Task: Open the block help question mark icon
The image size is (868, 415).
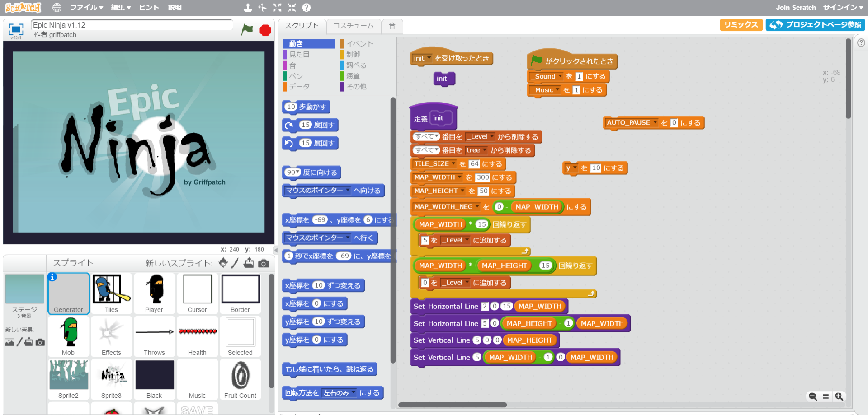Action: (x=307, y=8)
